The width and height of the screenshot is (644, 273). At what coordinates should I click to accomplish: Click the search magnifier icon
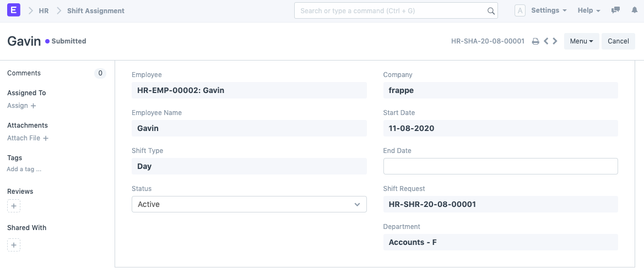pyautogui.click(x=491, y=11)
